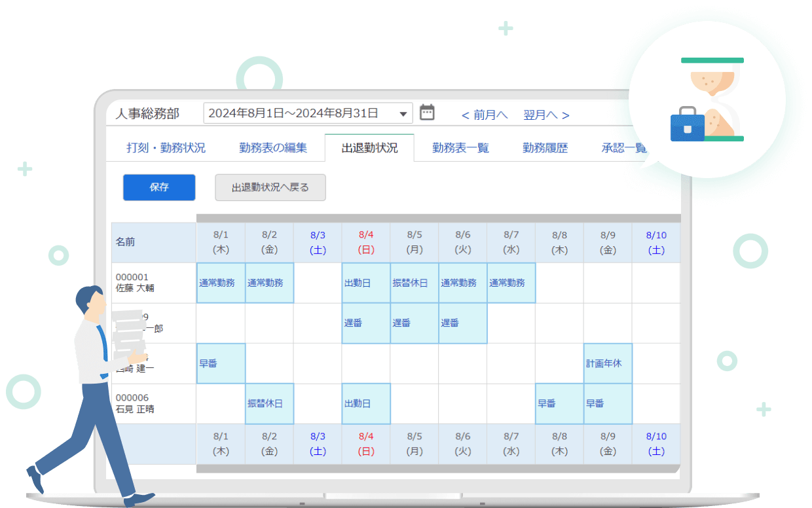Click 出退勤状況へ戻る button
Viewport: 812px width, 508px height.
pyautogui.click(x=270, y=188)
